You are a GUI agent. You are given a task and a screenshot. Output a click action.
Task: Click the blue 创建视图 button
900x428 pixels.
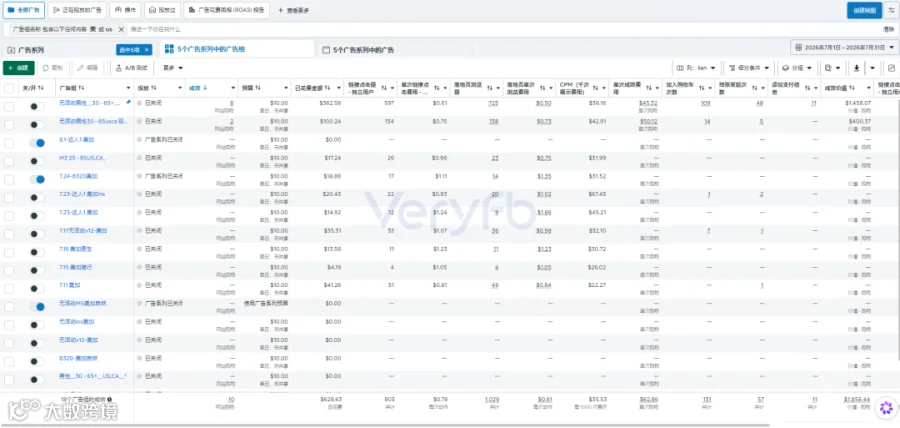coord(864,10)
